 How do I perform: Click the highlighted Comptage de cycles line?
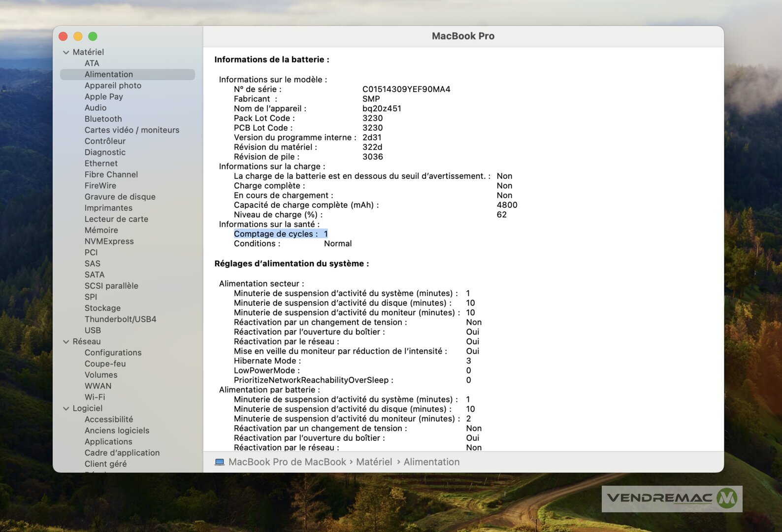click(280, 234)
